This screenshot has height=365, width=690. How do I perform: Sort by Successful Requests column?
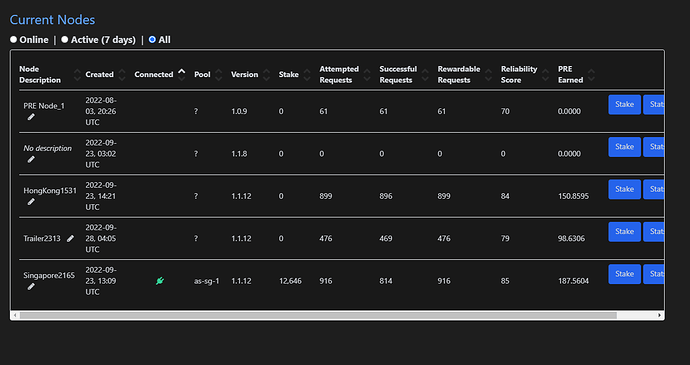[x=425, y=74]
